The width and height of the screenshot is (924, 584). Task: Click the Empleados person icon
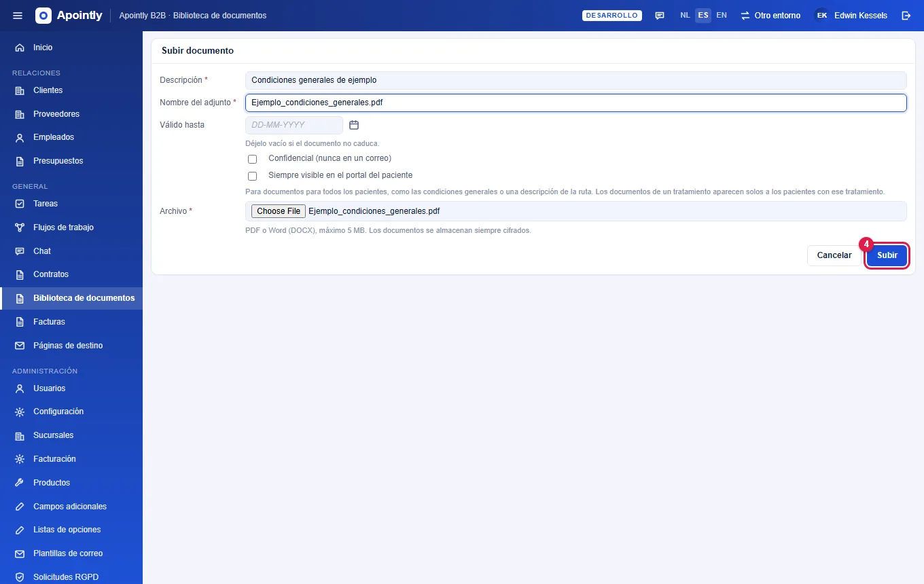pyautogui.click(x=20, y=137)
